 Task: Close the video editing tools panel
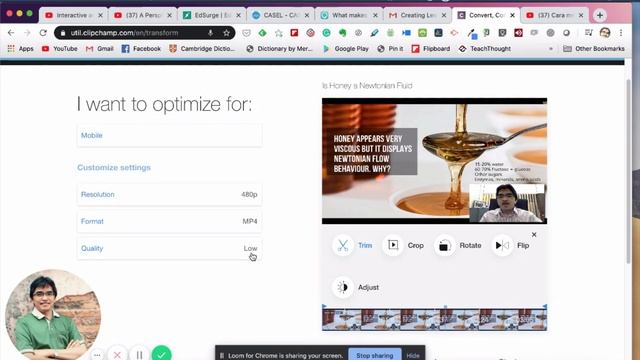click(534, 235)
